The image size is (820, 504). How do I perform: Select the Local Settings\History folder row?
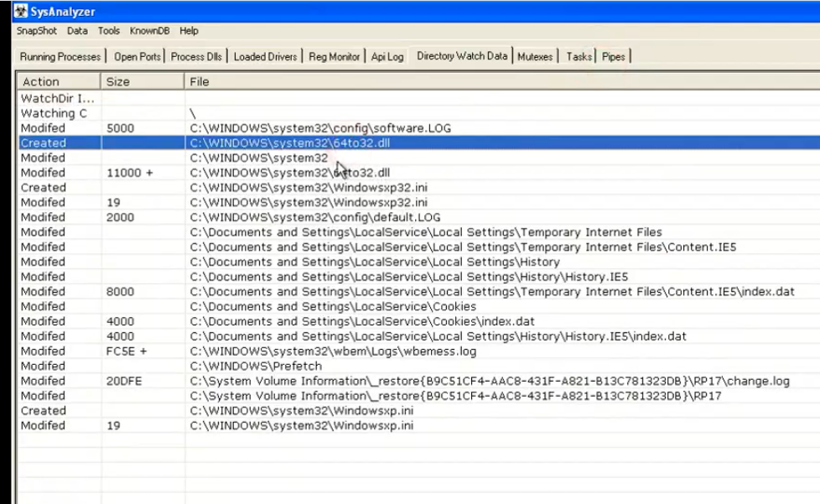coord(419,262)
